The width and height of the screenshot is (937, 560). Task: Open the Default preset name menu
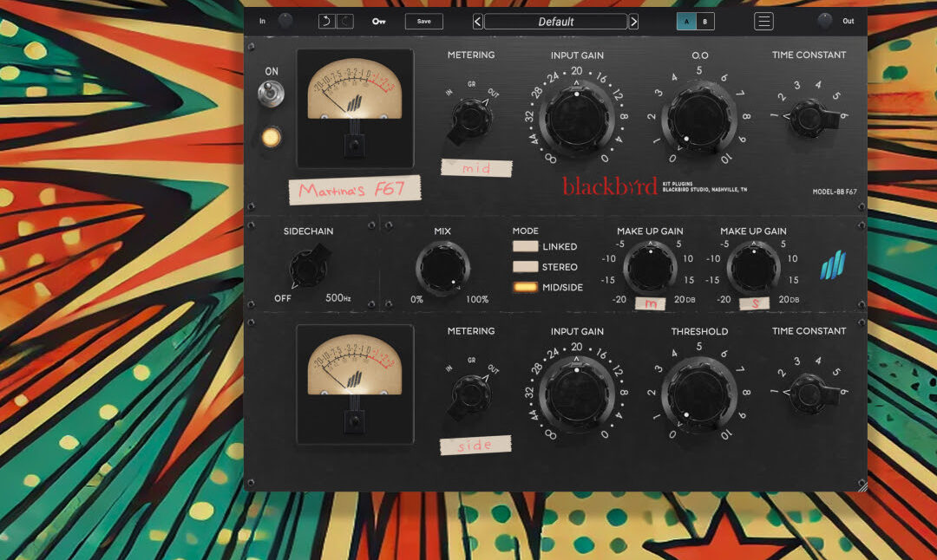tap(556, 22)
